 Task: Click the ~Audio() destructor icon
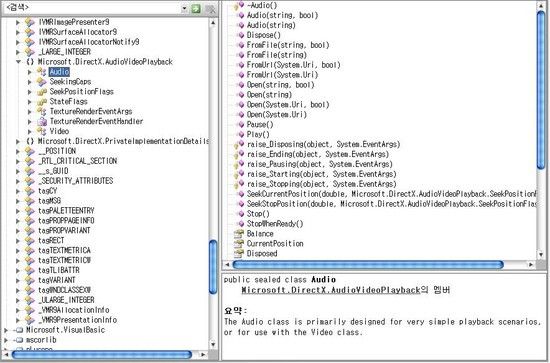coord(240,5)
